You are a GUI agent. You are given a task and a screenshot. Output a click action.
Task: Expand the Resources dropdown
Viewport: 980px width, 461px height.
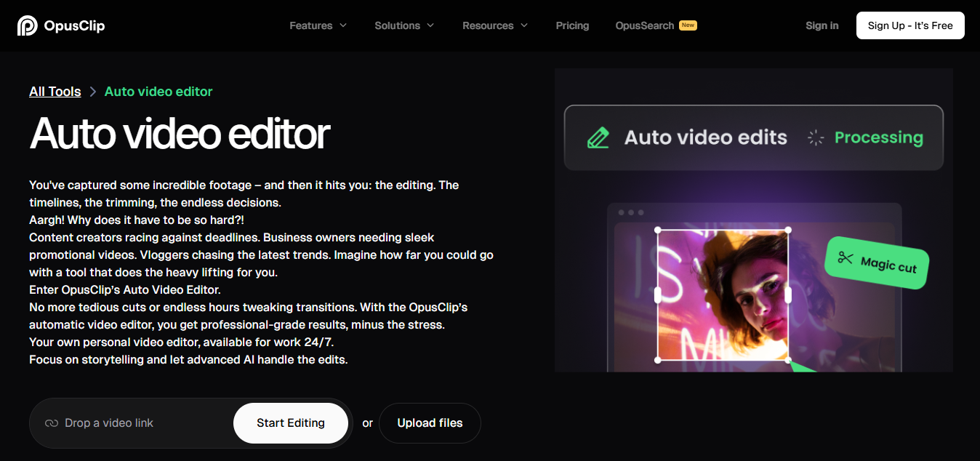tap(494, 25)
